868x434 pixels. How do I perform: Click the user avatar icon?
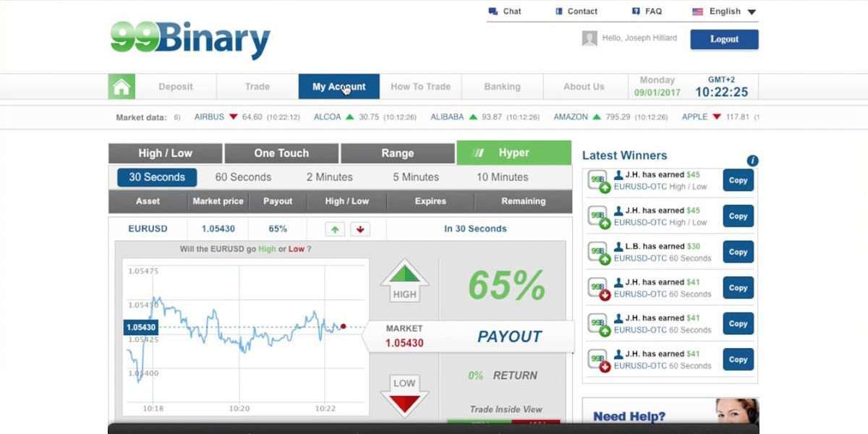tap(590, 38)
